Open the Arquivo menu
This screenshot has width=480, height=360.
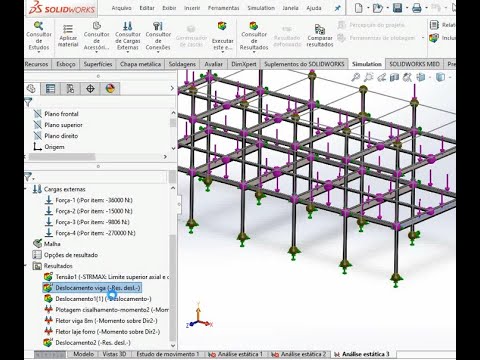click(x=121, y=8)
